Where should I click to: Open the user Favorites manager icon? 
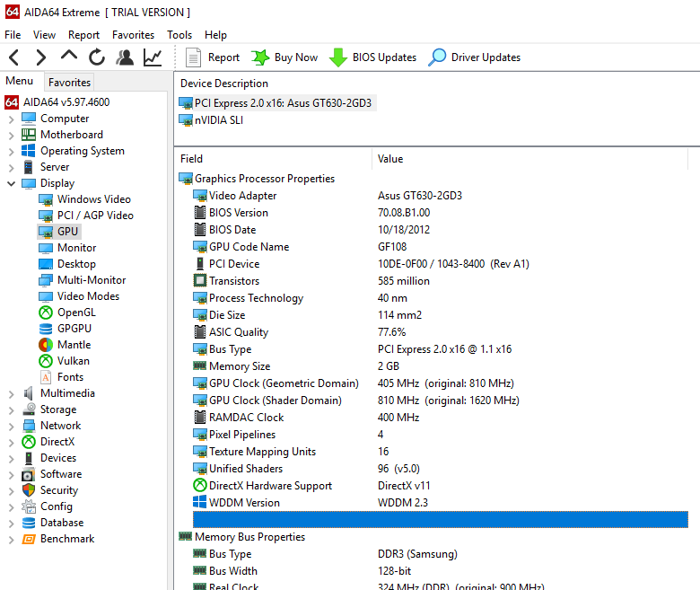pos(125,57)
